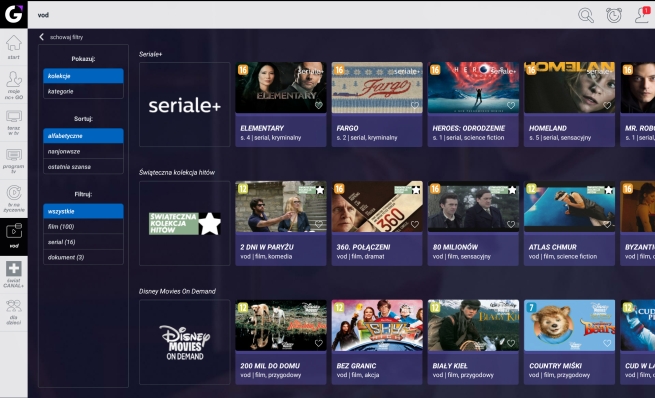Open the świat CANAL+ plus icon

coord(14,274)
